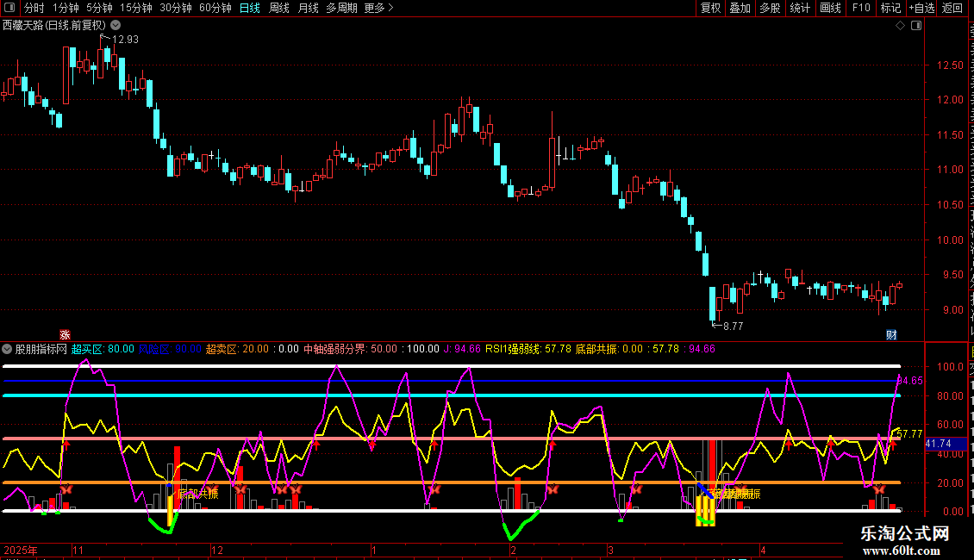Click the 叠加 overlay button
Screen dimensions: 974x560
coord(740,8)
